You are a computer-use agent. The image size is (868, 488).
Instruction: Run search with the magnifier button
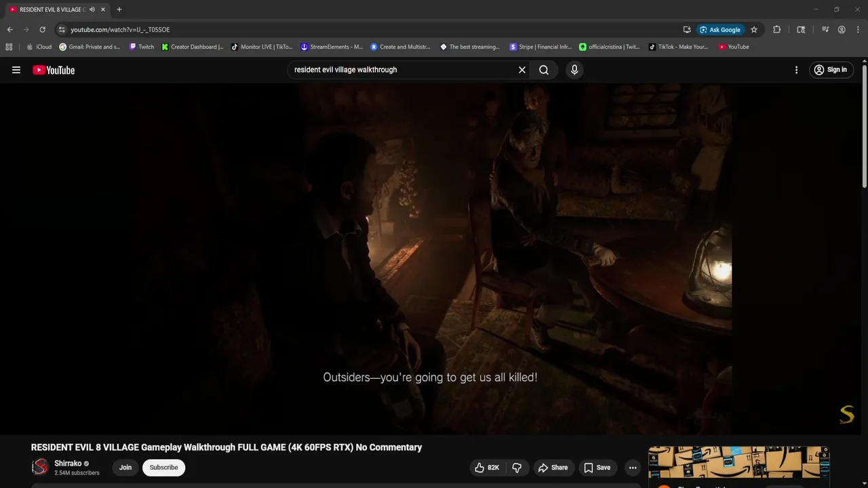544,70
